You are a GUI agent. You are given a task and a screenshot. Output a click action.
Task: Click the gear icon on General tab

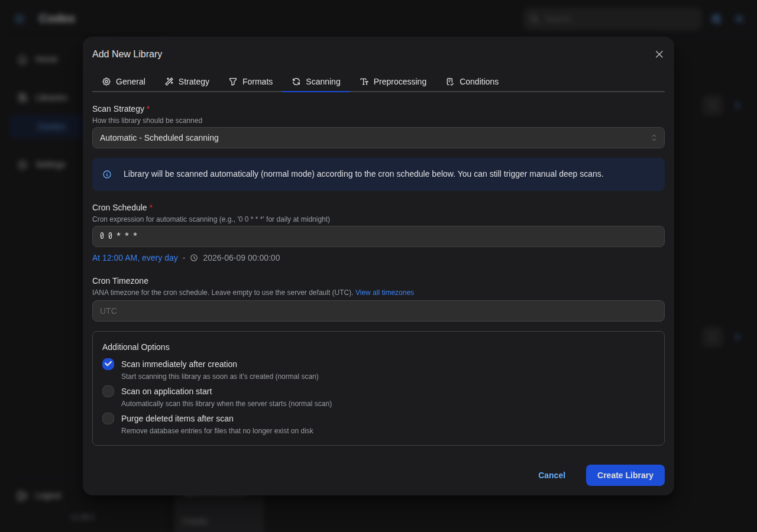point(106,82)
